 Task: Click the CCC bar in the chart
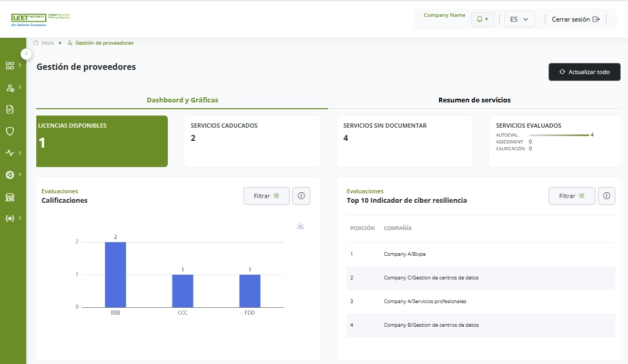(x=183, y=291)
